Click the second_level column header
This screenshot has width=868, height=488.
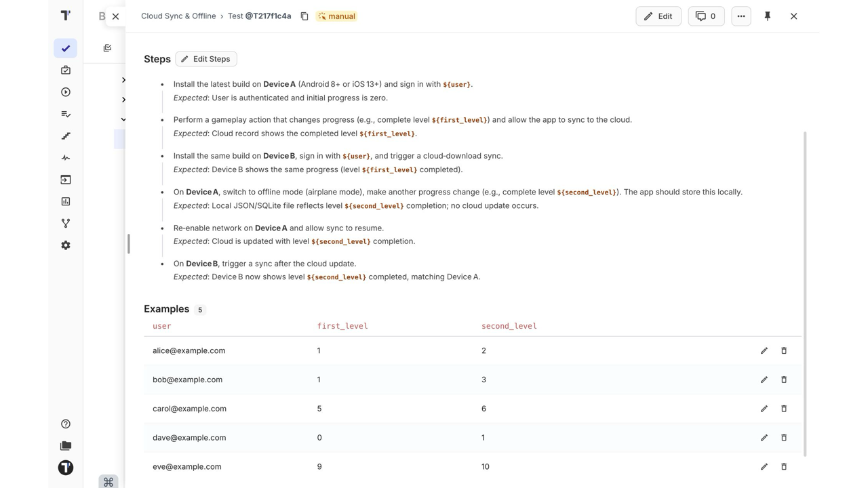pos(509,326)
